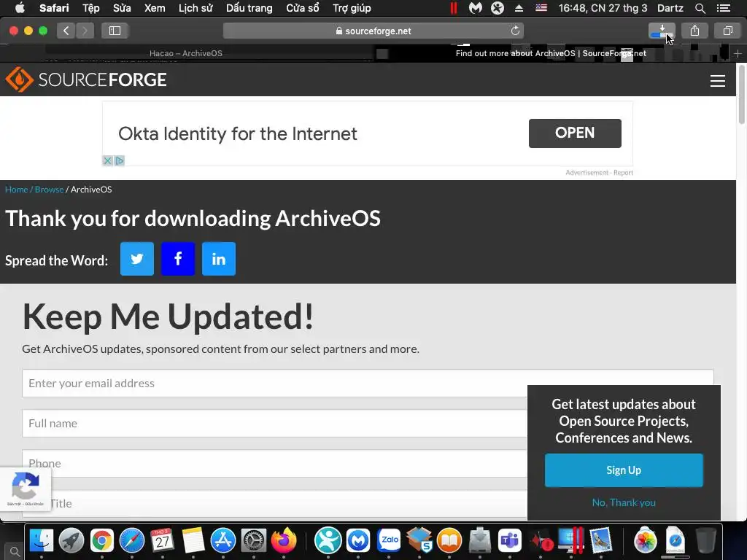Viewport: 747px width, 560px height.
Task: Open Spotlight search in menu bar
Action: (x=700, y=8)
